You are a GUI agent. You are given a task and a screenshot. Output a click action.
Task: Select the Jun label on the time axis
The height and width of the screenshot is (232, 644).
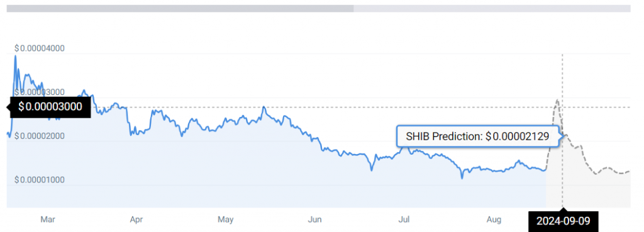[314, 219]
